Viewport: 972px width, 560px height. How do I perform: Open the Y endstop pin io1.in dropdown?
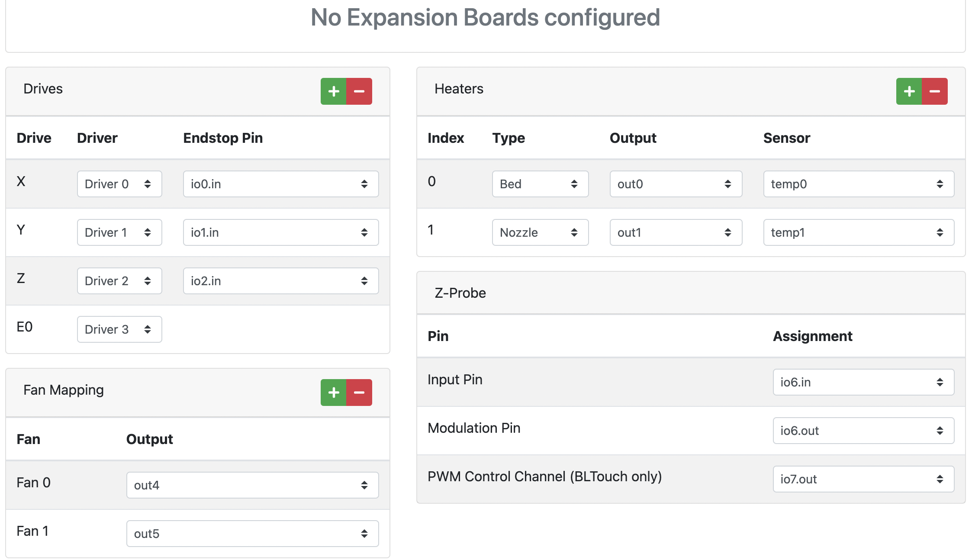point(281,232)
